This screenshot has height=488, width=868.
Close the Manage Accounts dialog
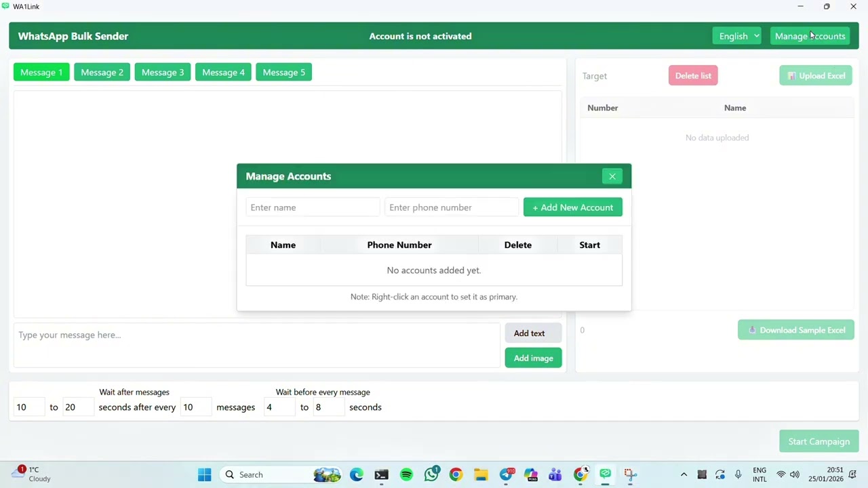[612, 176]
